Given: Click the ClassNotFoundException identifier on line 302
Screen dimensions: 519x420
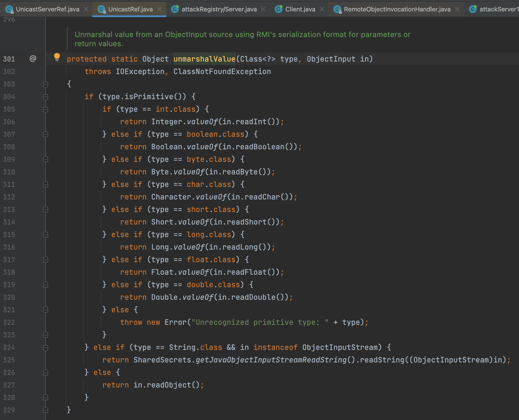Looking at the screenshot, I should point(222,72).
